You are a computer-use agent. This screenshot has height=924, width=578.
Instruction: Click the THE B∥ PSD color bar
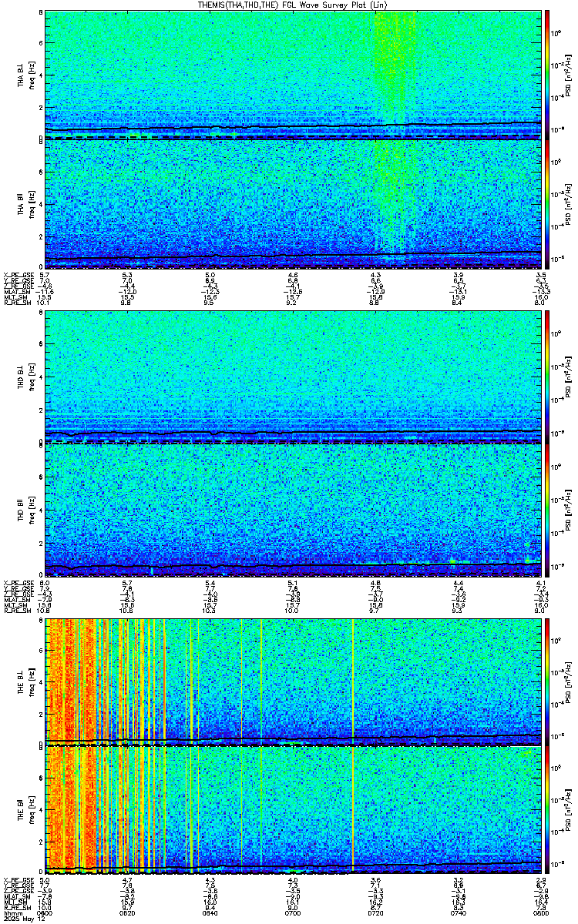(547, 810)
